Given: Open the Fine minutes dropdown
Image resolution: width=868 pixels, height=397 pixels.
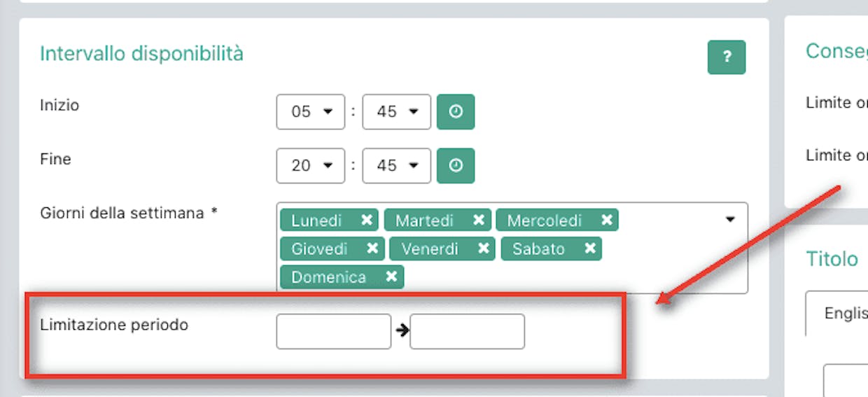Looking at the screenshot, I should 397,165.
